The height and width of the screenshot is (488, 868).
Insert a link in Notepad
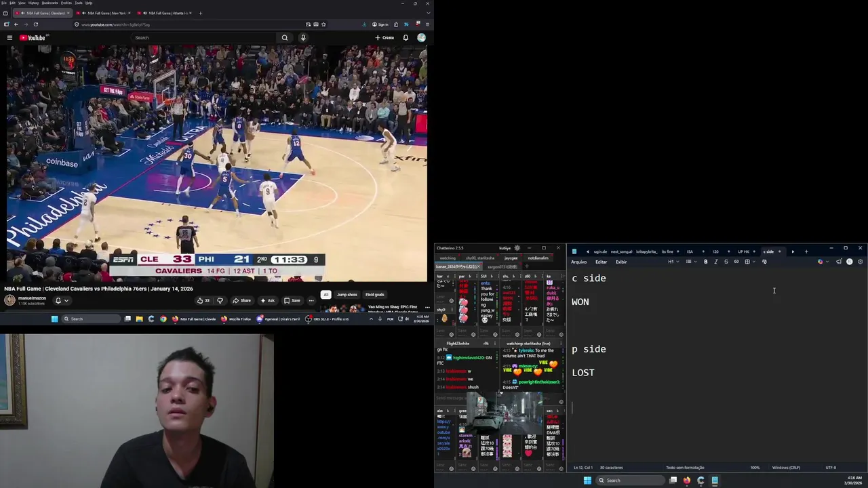click(x=736, y=262)
